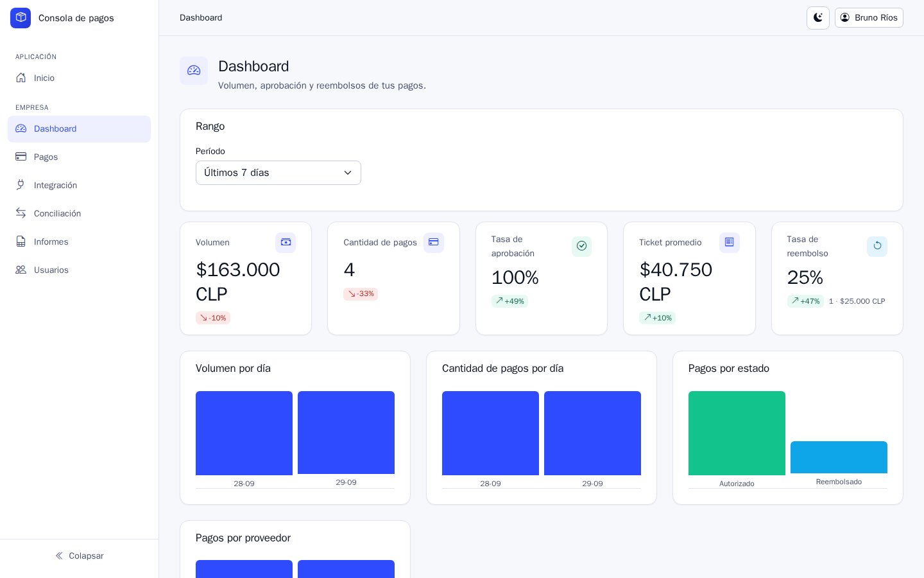Click the Rango section heading
Viewport: 924px width, 578px height.
[x=210, y=127]
